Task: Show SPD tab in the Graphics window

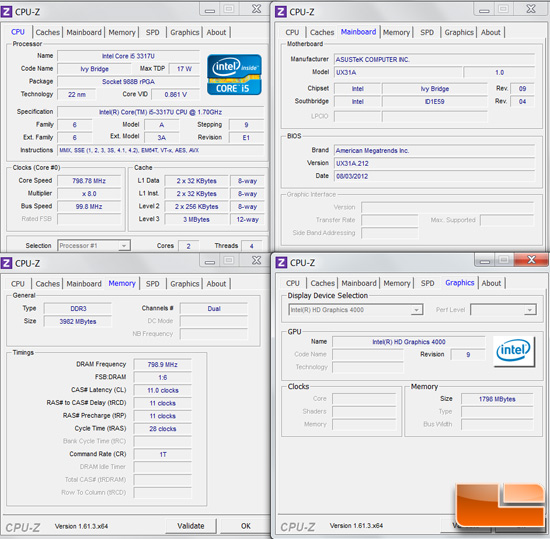Action: click(x=427, y=283)
